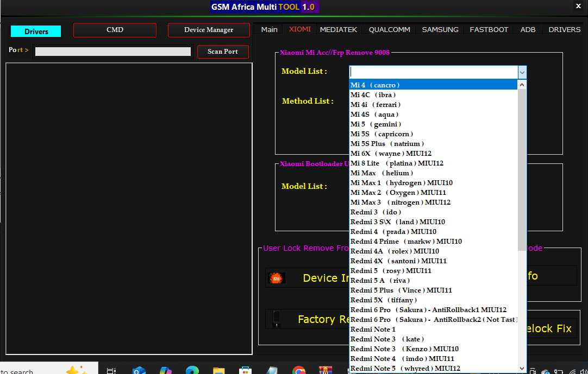
Task: Open the SAMSUNG tab
Action: tap(440, 29)
